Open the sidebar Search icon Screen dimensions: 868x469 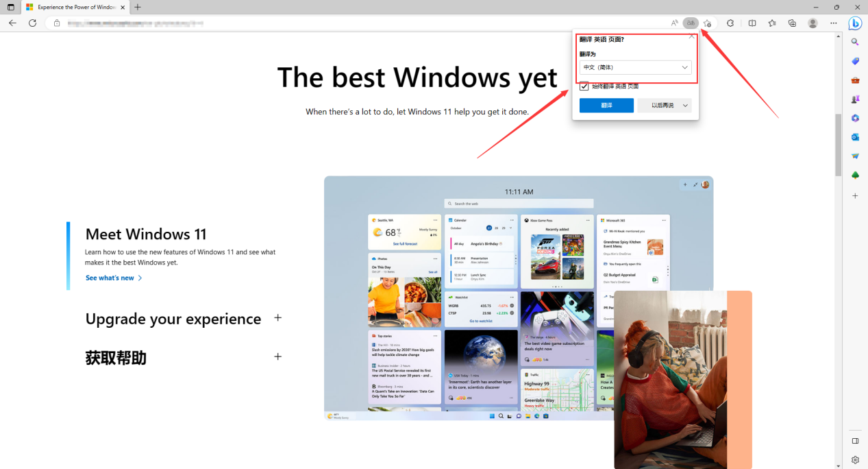click(855, 42)
